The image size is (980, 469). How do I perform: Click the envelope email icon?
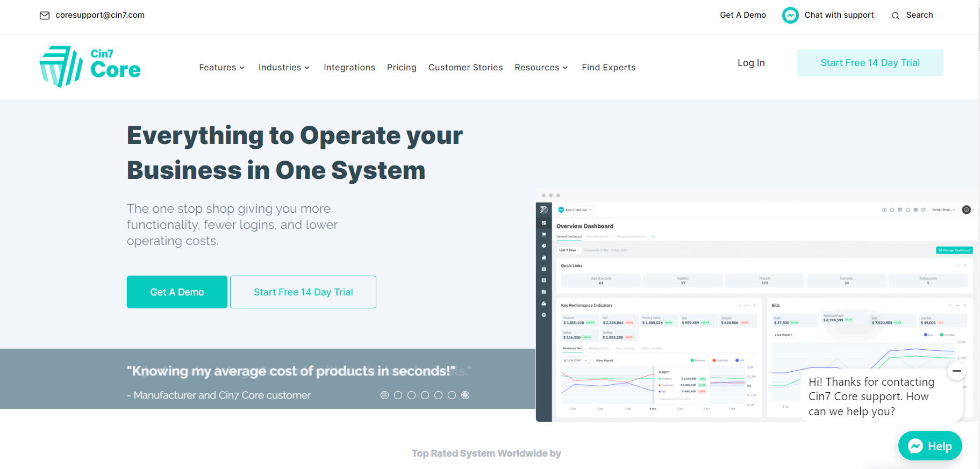[45, 16]
